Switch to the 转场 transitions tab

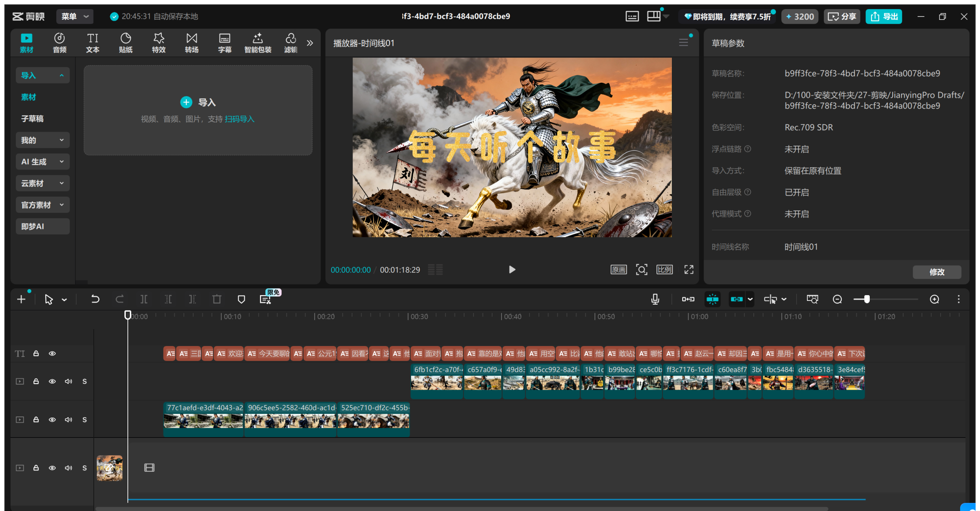pyautogui.click(x=191, y=42)
